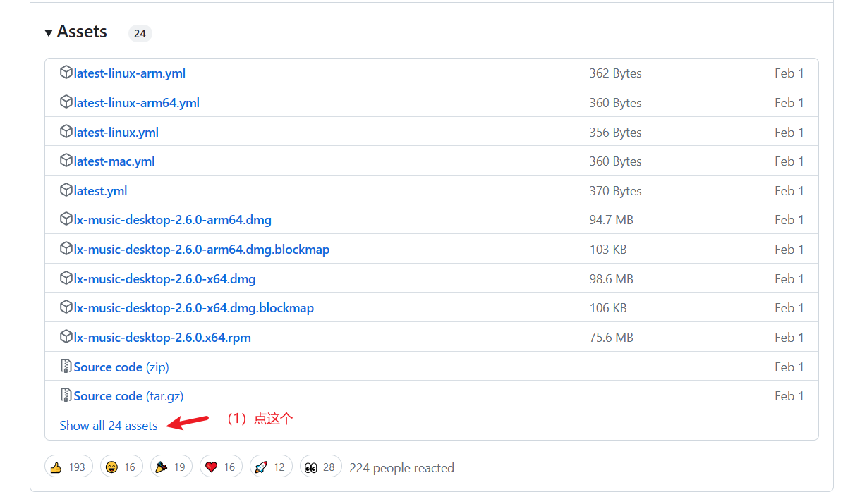Click the 75.6 MB size value
Image resolution: width=855 pixels, height=504 pixels.
(x=612, y=338)
